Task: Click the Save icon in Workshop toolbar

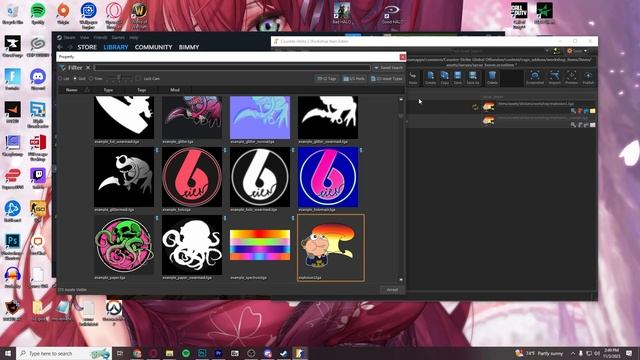Action: point(458,76)
